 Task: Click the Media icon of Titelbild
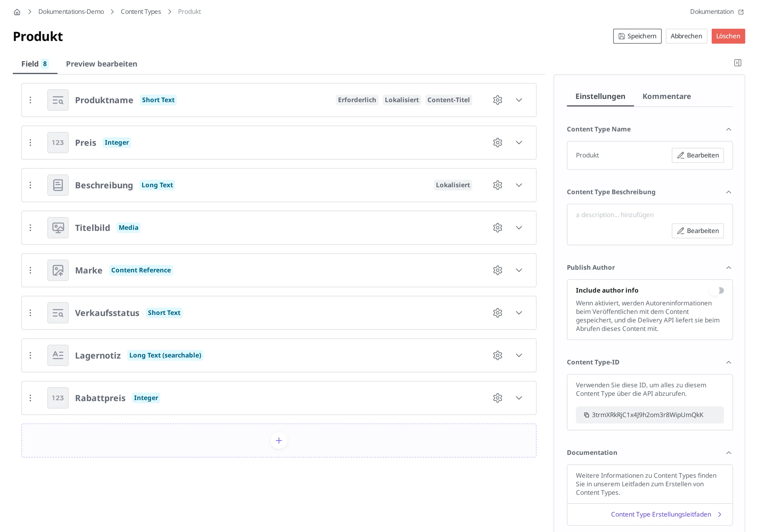pos(58,228)
